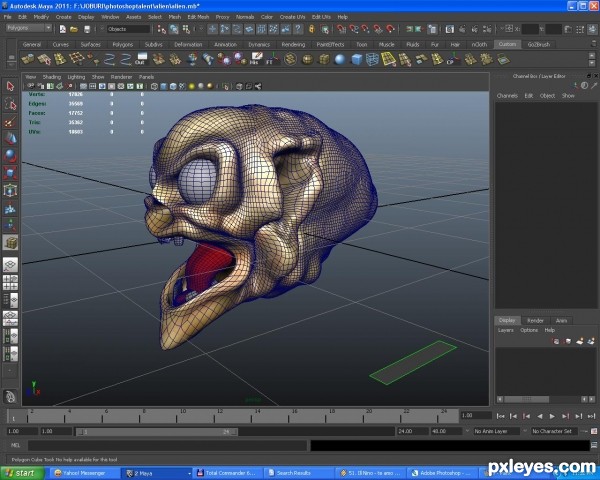Click the CP shelf icon
The width and height of the screenshot is (600, 480).
pyautogui.click(x=453, y=59)
